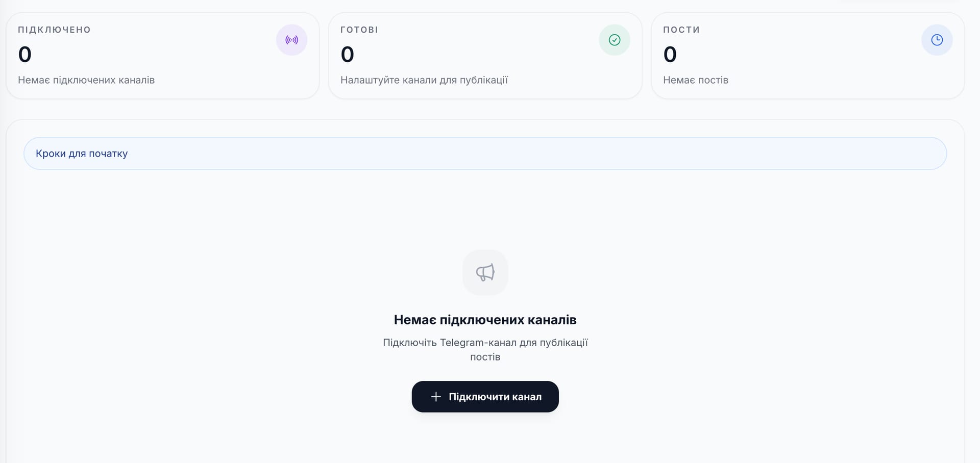980x463 pixels.
Task: Click the zero count under ПОСТИ
Action: click(670, 55)
